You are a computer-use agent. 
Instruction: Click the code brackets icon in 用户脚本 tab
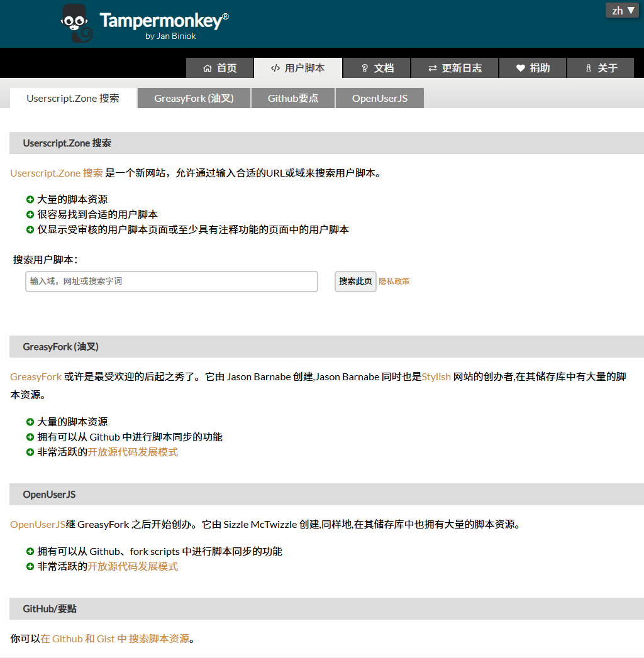[x=275, y=69]
